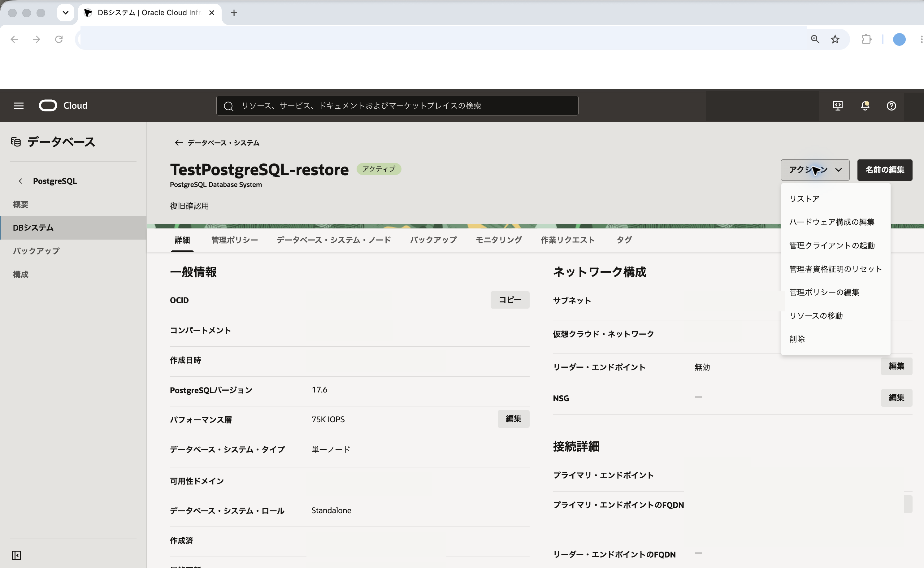Open the notifications bell
This screenshot has width=924, height=568.
tap(865, 106)
